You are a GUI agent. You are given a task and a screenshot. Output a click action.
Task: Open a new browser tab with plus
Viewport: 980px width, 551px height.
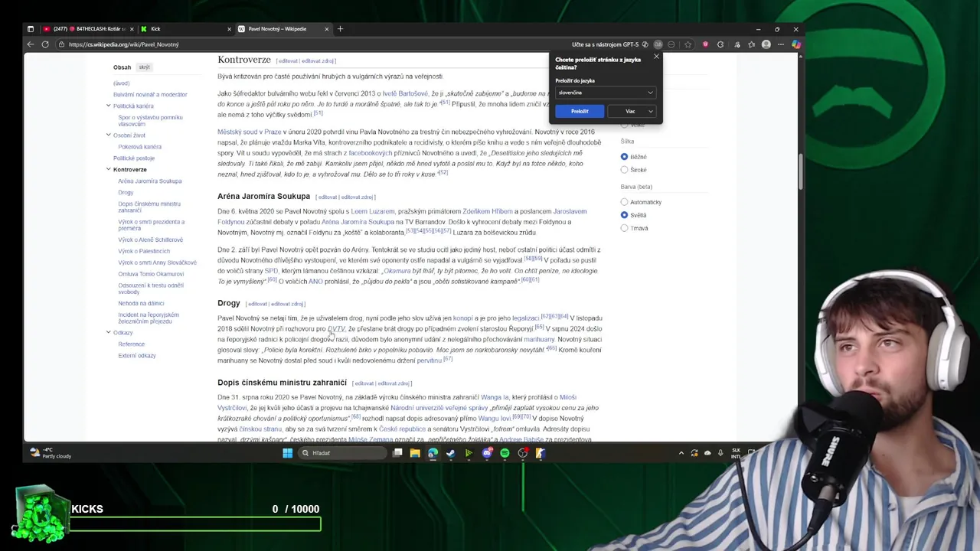click(x=340, y=29)
